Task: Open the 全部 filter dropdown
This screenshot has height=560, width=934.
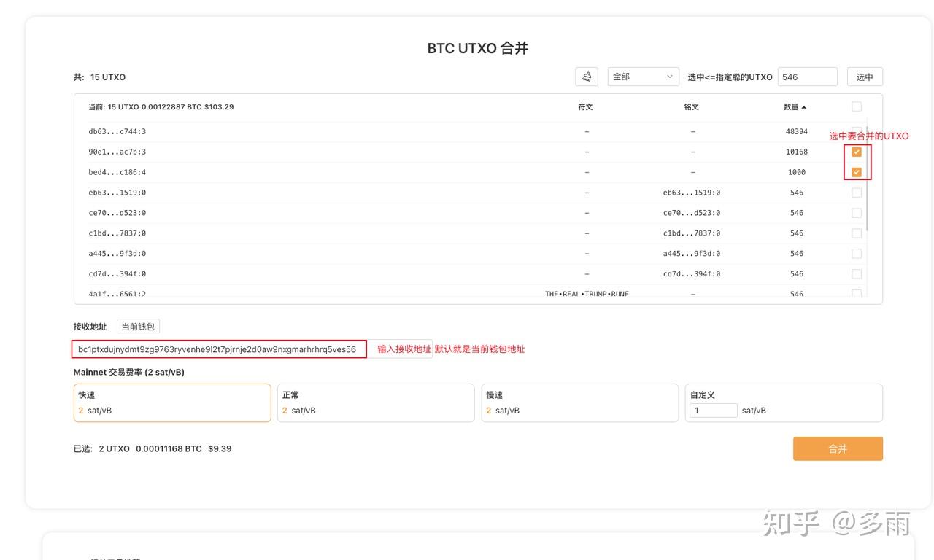Action: [x=644, y=77]
